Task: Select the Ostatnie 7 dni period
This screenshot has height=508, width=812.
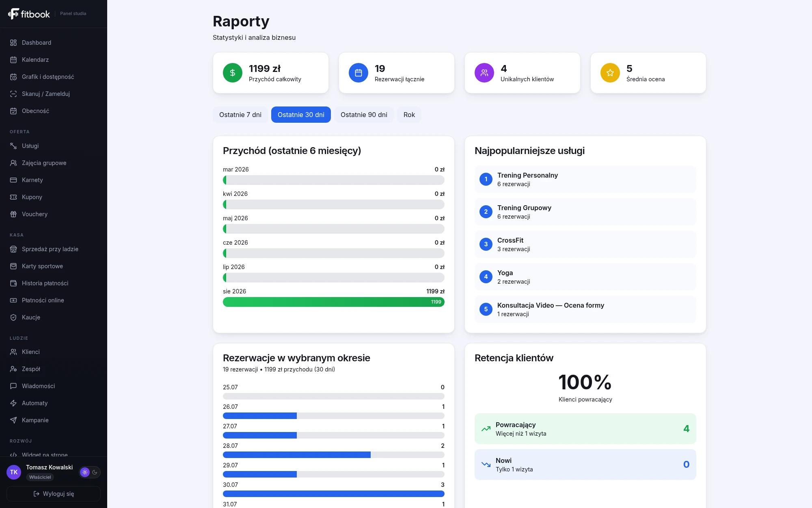Action: [240, 115]
